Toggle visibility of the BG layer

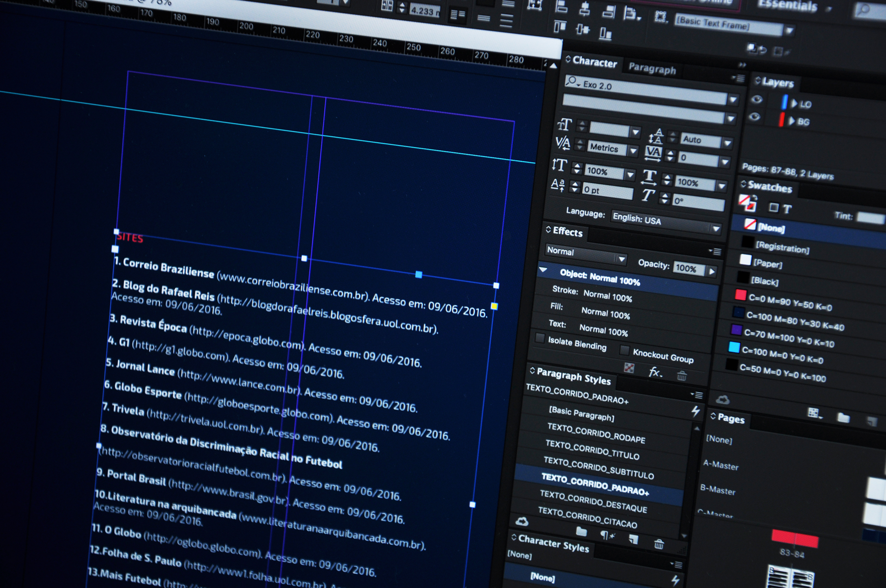point(755,117)
